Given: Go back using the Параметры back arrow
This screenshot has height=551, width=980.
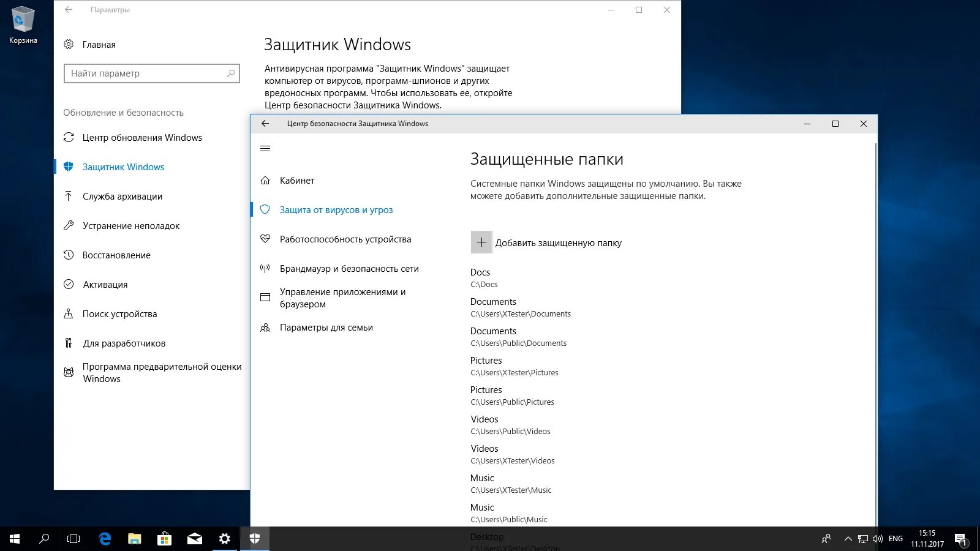Looking at the screenshot, I should pyautogui.click(x=68, y=10).
